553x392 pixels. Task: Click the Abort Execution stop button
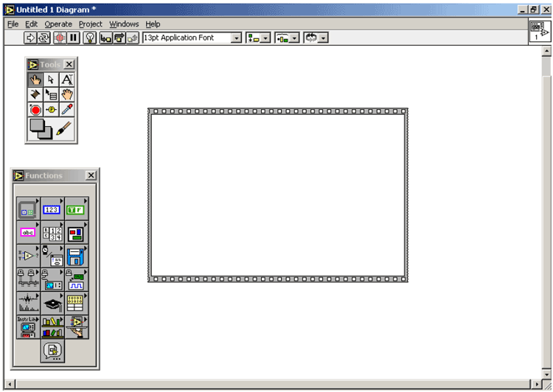pyautogui.click(x=60, y=38)
